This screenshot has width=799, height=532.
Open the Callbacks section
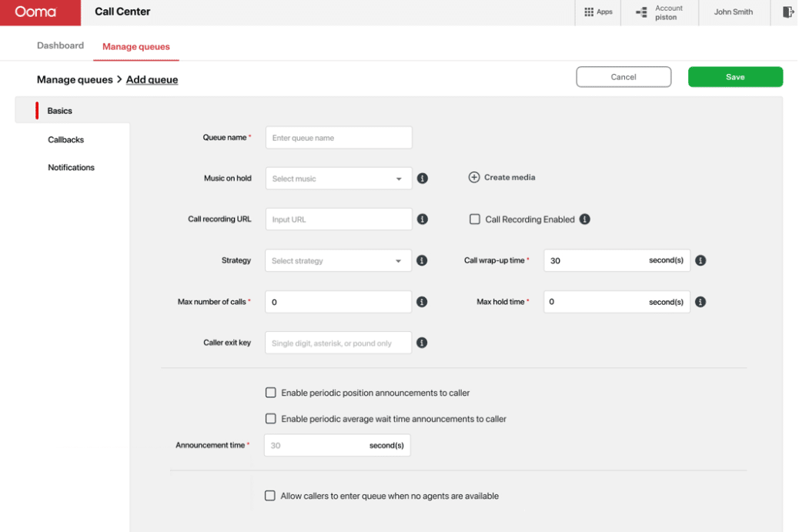pos(65,139)
